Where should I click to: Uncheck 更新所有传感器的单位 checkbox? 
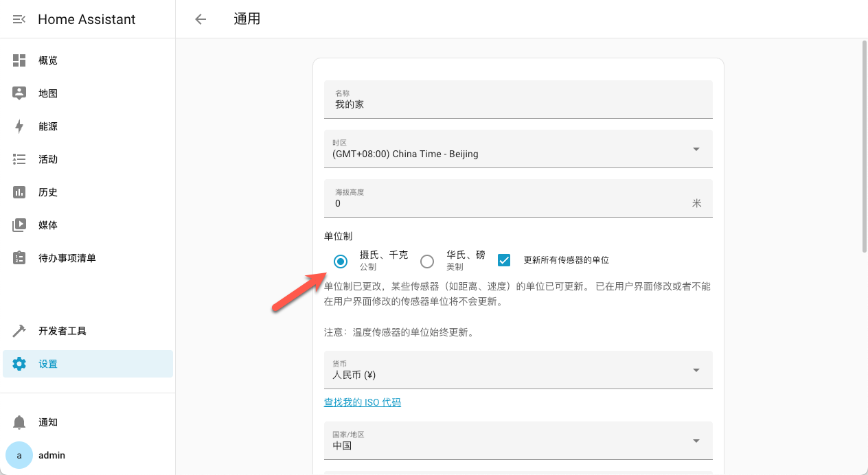[504, 260]
